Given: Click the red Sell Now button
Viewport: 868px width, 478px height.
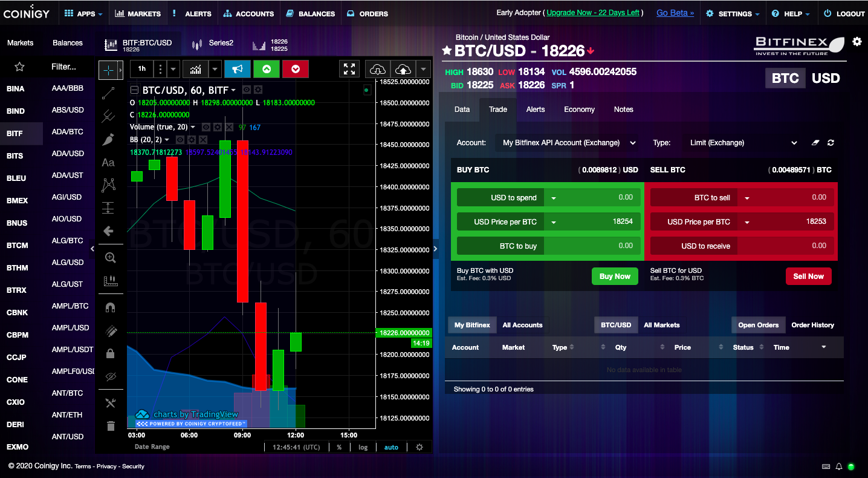Looking at the screenshot, I should tap(808, 277).
